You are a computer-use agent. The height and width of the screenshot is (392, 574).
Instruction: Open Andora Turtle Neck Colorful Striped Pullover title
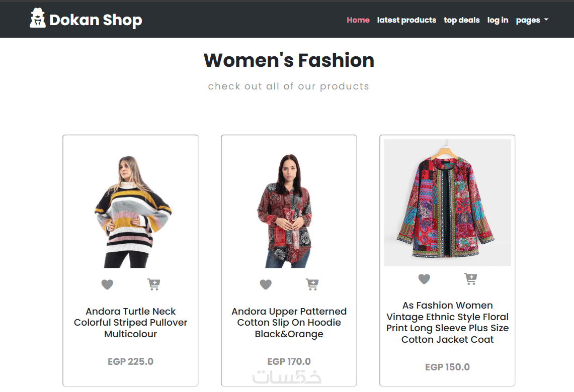click(131, 323)
